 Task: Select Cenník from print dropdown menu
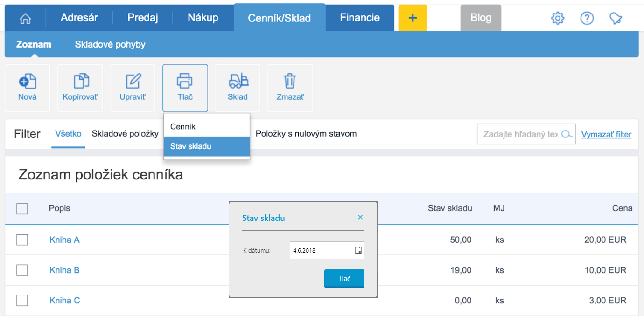pyautogui.click(x=183, y=126)
